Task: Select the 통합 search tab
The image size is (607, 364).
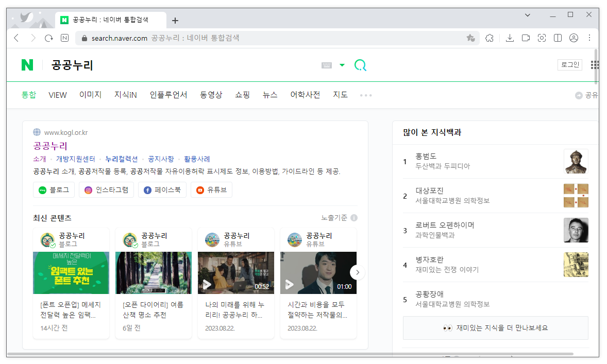Action: [x=29, y=95]
